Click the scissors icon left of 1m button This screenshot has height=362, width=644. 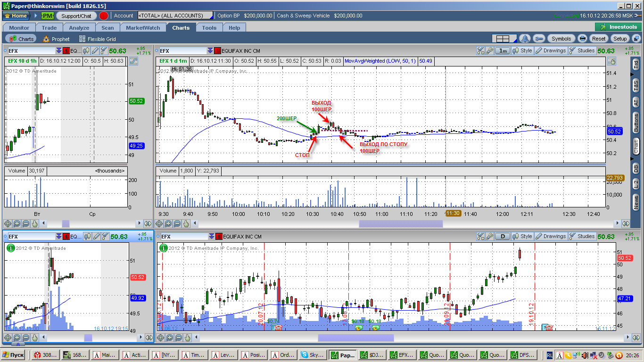pos(480,50)
